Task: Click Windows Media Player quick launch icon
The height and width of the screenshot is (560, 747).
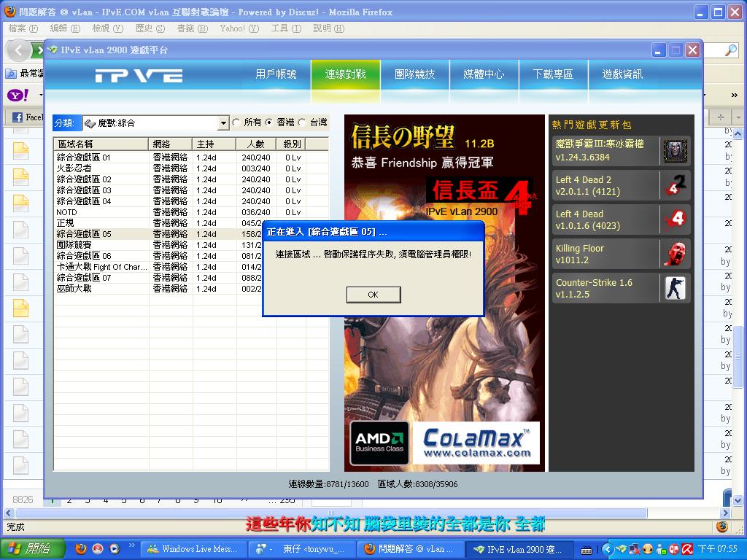Action: pyautogui.click(x=115, y=548)
